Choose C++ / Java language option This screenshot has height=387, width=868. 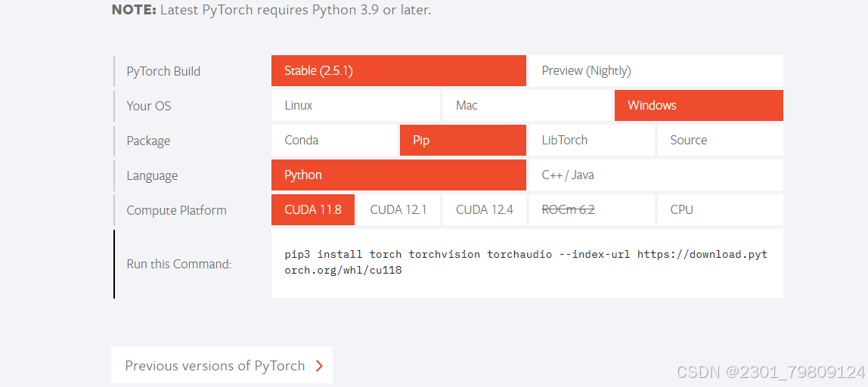[656, 175]
